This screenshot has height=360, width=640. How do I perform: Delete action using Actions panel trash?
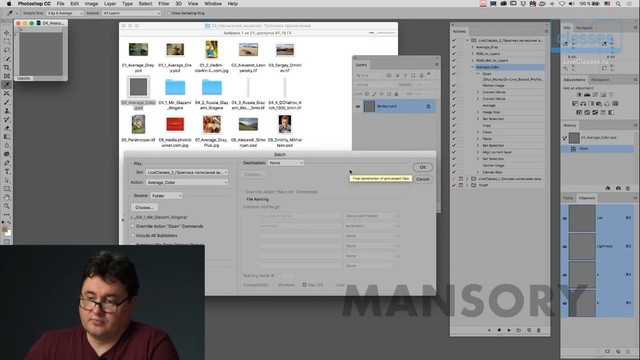[538, 330]
